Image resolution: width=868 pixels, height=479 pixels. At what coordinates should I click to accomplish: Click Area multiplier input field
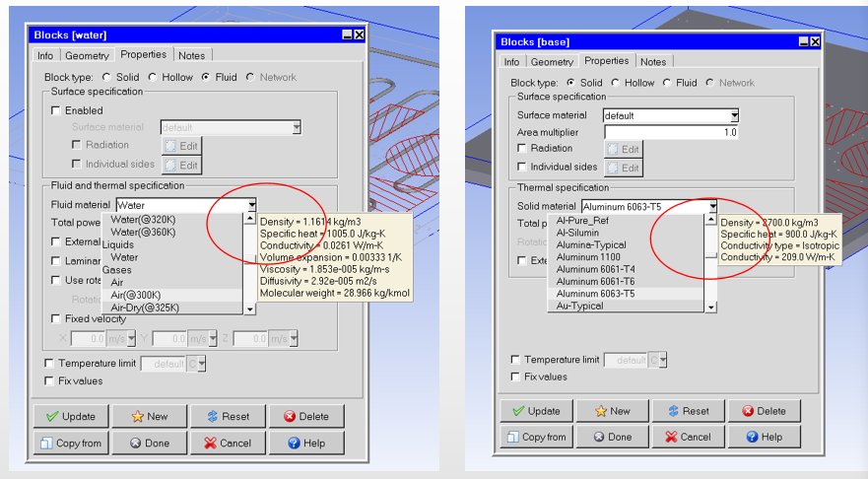pyautogui.click(x=670, y=132)
